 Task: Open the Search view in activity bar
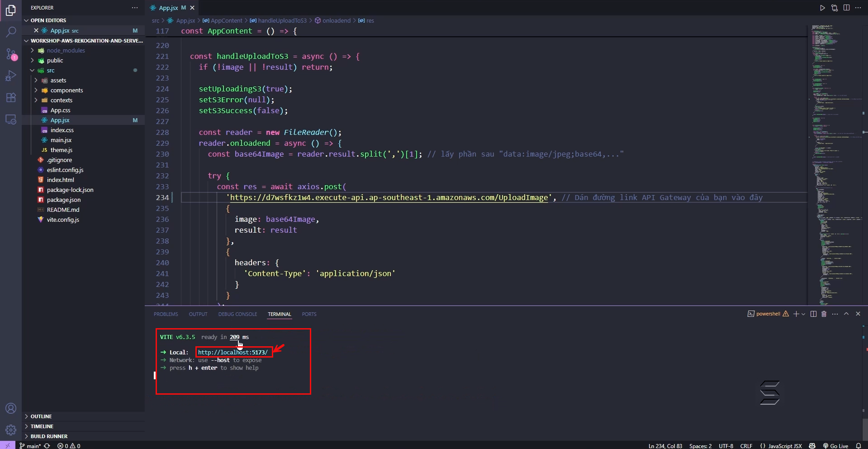(11, 32)
